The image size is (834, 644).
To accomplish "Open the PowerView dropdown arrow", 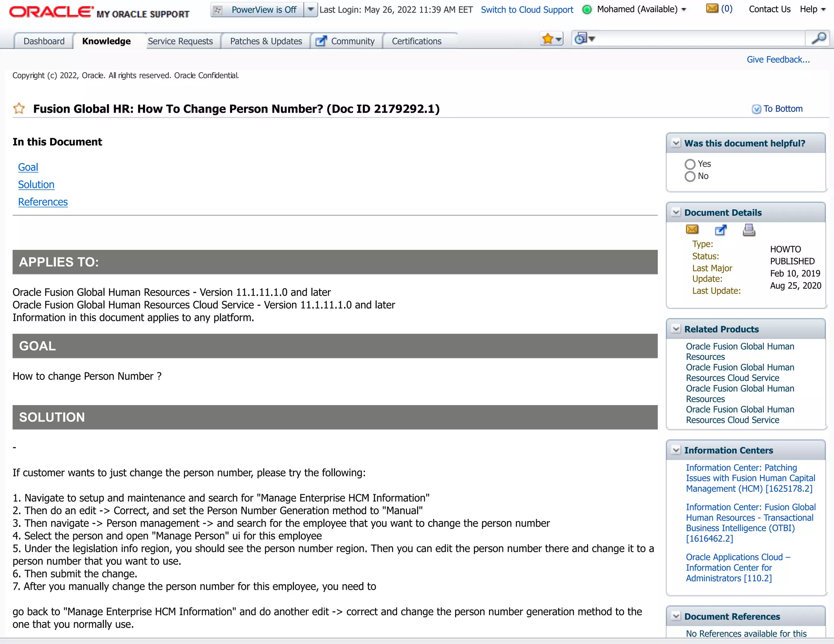I will coord(311,9).
